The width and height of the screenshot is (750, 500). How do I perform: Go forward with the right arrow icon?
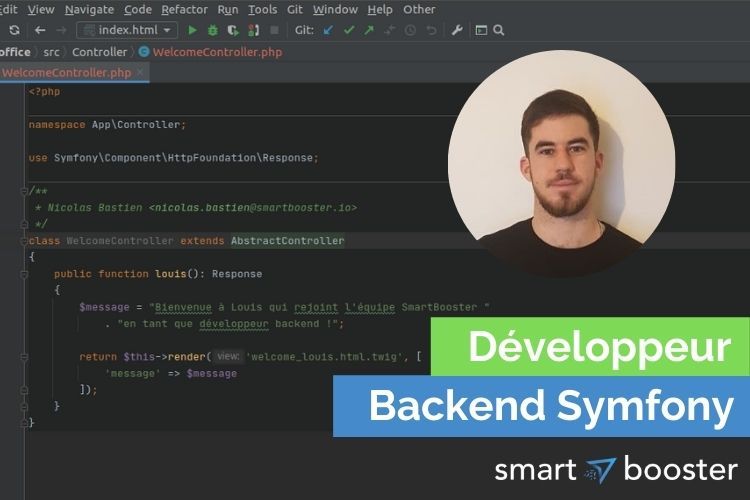click(61, 30)
